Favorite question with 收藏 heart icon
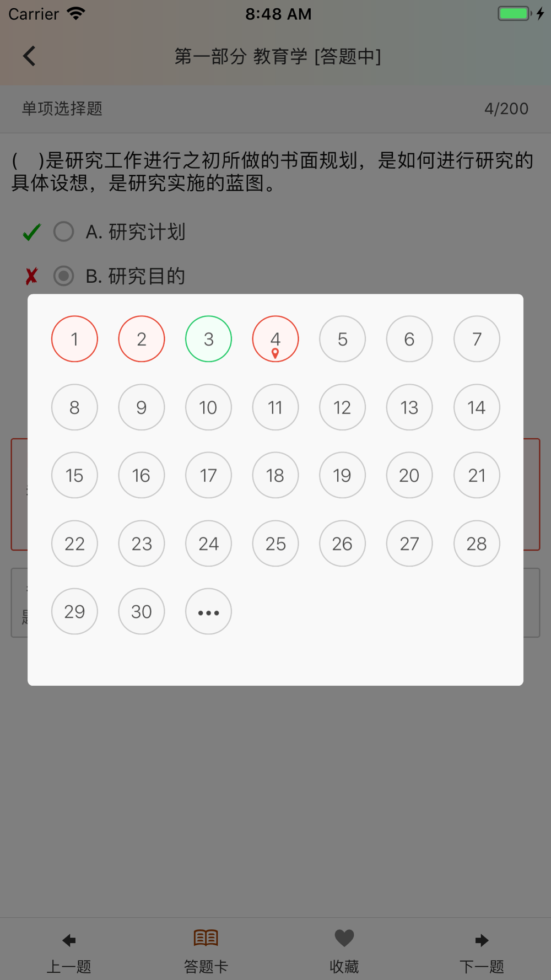Viewport: 551px width, 980px height. (344, 948)
